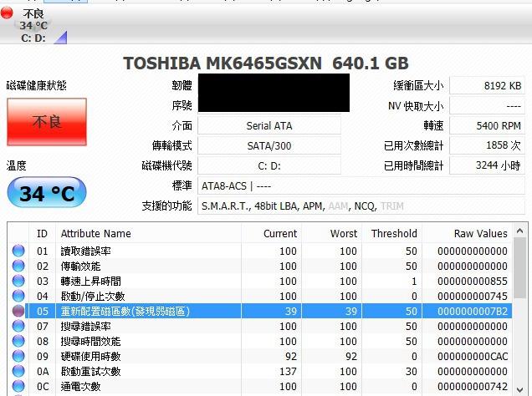
Task: Click status orb for row 01 讀取錯誤率
Action: click(x=18, y=251)
